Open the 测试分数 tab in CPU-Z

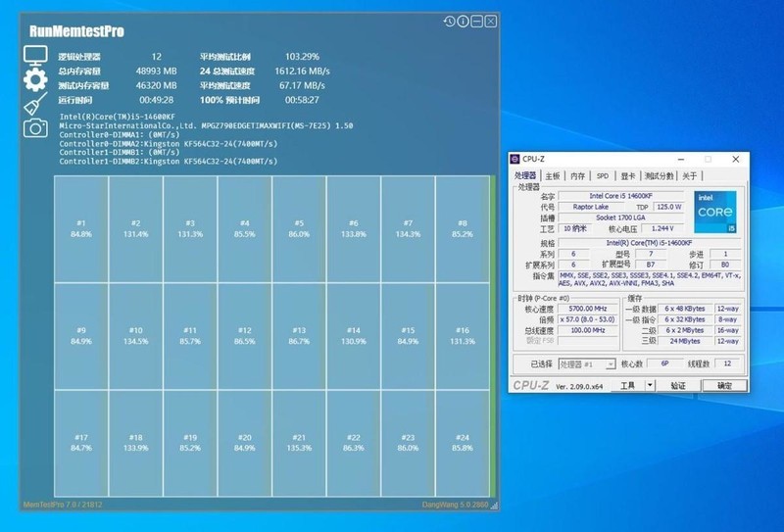coord(659,176)
